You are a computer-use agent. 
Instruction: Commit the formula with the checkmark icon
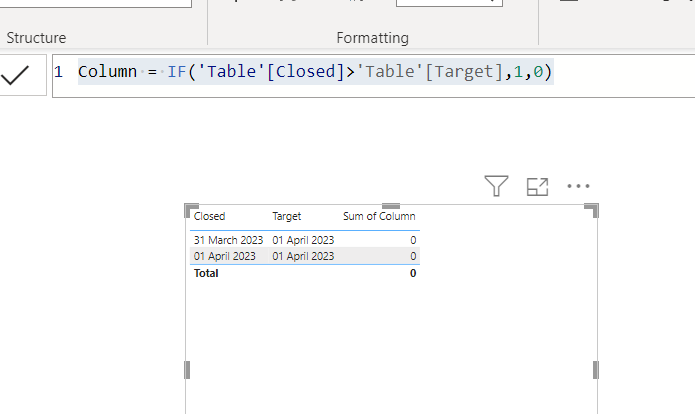[x=15, y=75]
